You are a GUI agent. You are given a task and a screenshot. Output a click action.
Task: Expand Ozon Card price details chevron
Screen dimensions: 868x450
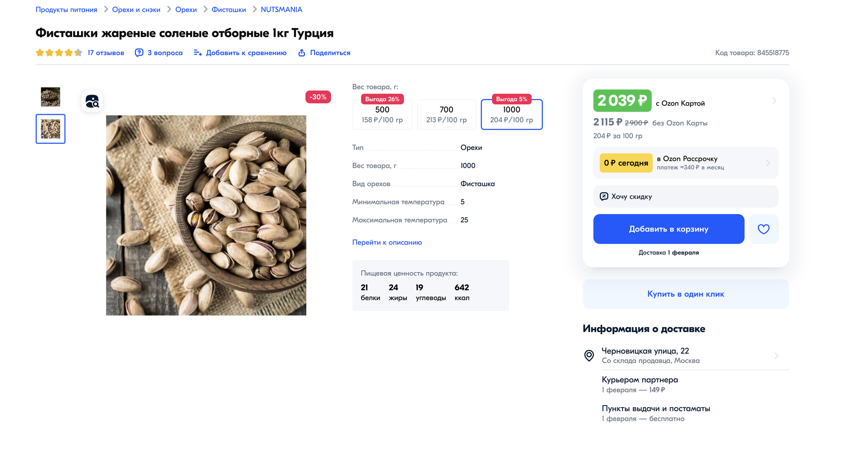pos(774,101)
